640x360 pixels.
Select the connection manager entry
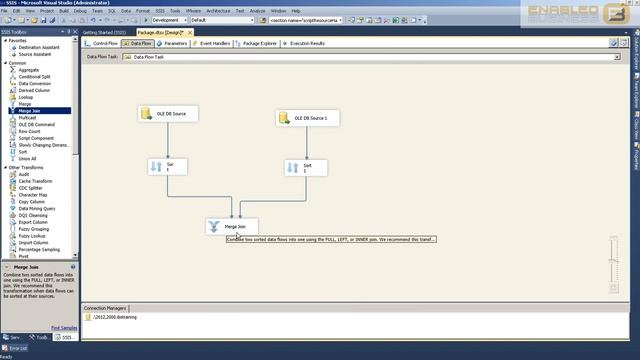pyautogui.click(x=111, y=317)
